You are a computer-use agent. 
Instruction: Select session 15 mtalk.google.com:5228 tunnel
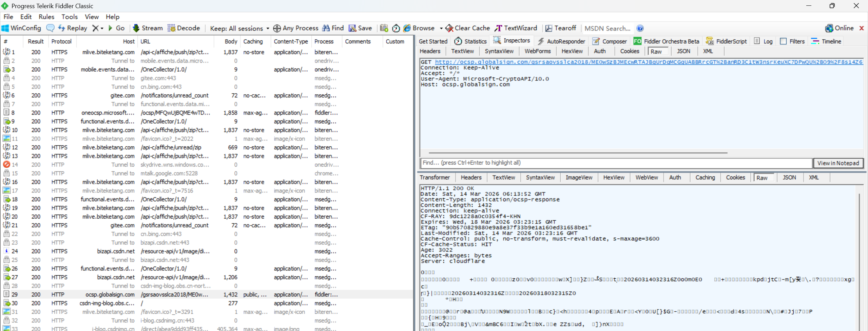tap(207, 173)
